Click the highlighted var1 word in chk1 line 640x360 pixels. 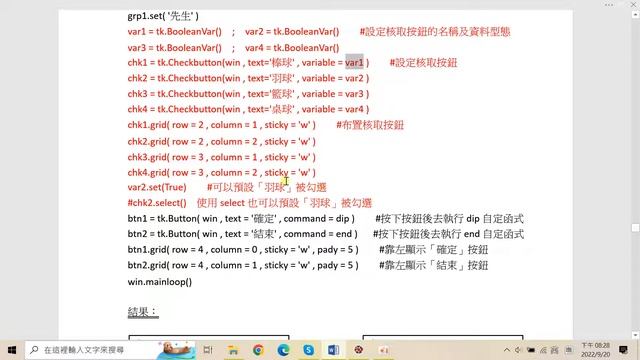point(354,62)
